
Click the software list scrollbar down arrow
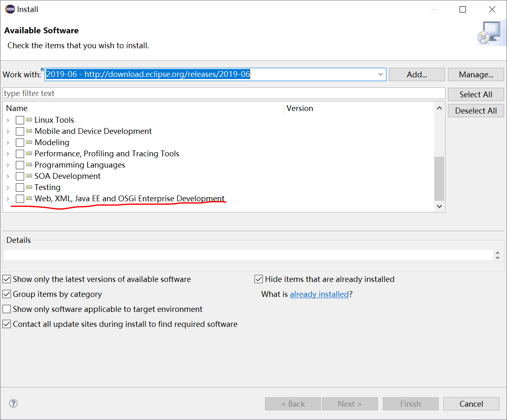tap(439, 206)
